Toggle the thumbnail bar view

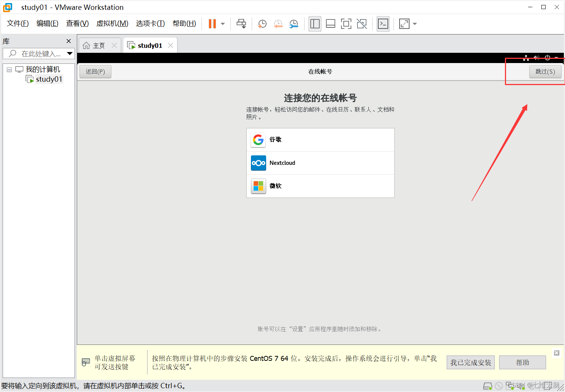(330, 24)
